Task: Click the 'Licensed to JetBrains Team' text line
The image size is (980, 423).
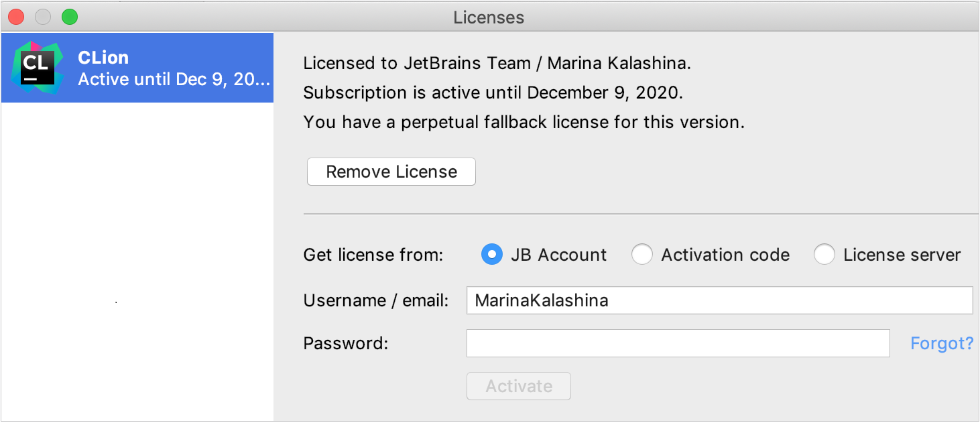Action: 497,64
